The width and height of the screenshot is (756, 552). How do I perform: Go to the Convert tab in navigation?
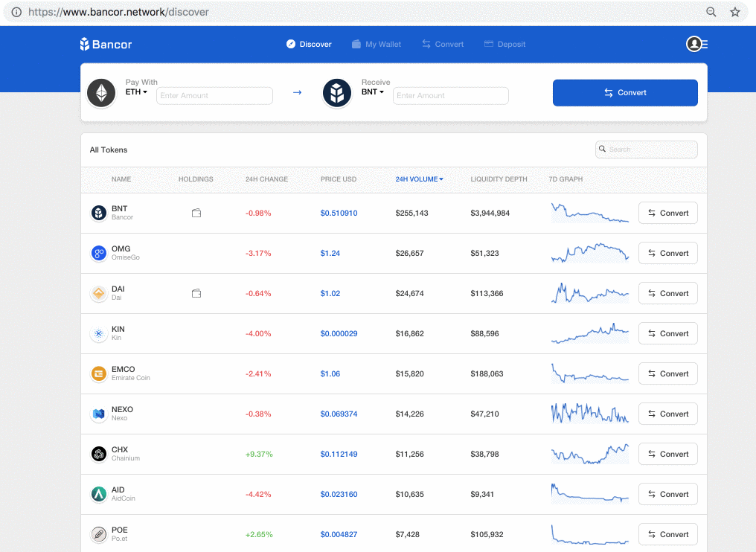pos(443,44)
